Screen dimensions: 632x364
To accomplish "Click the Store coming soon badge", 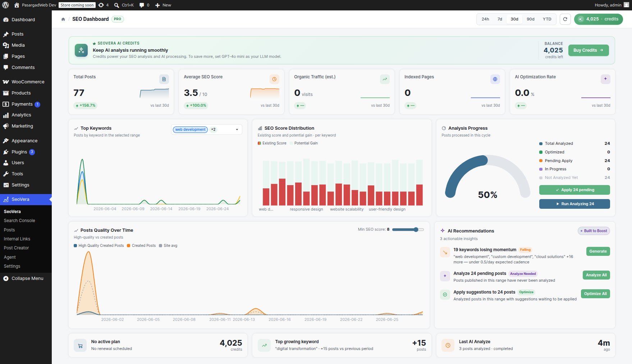I will 77,5.
